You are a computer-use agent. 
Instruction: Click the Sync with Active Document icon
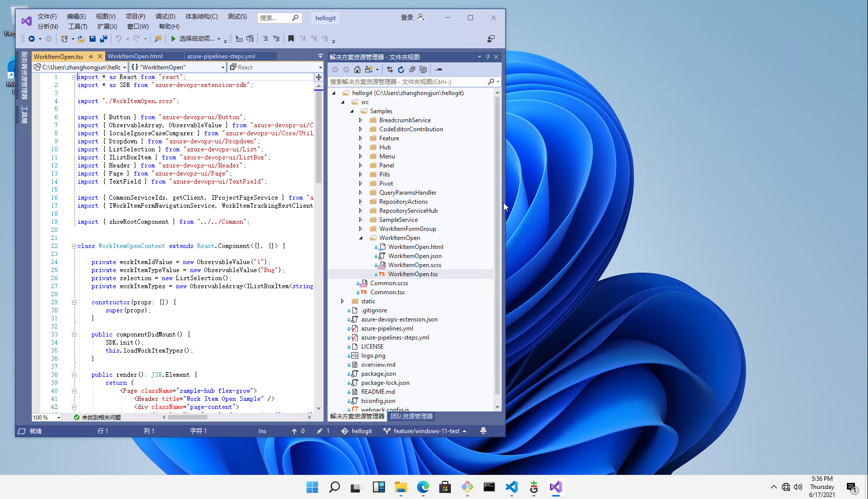pyautogui.click(x=389, y=69)
